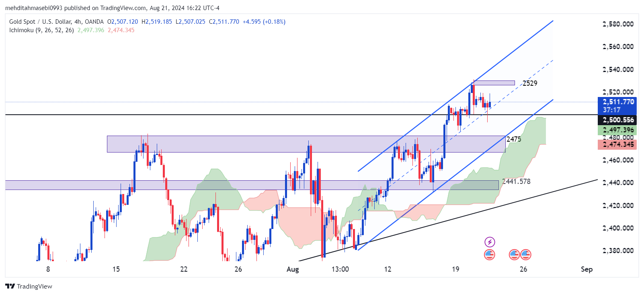
Task: Click the purple lightning event icon
Action: (490, 242)
